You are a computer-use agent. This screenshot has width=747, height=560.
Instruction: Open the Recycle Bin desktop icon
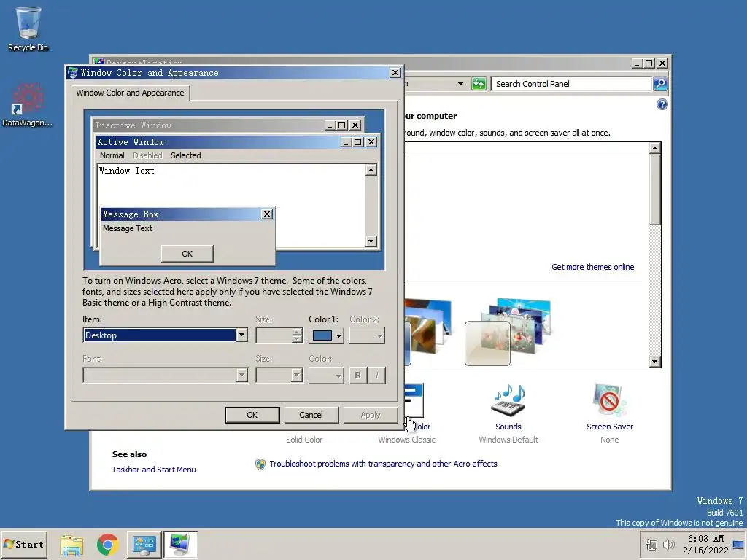pyautogui.click(x=28, y=29)
